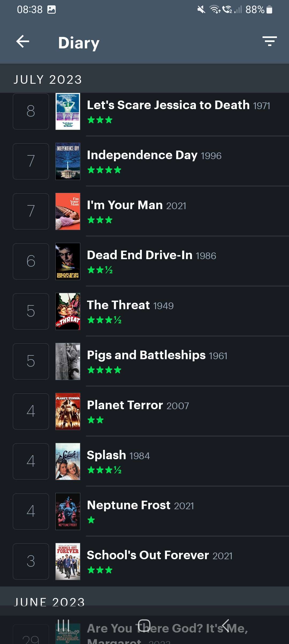Tap the day 6 date box

click(31, 261)
